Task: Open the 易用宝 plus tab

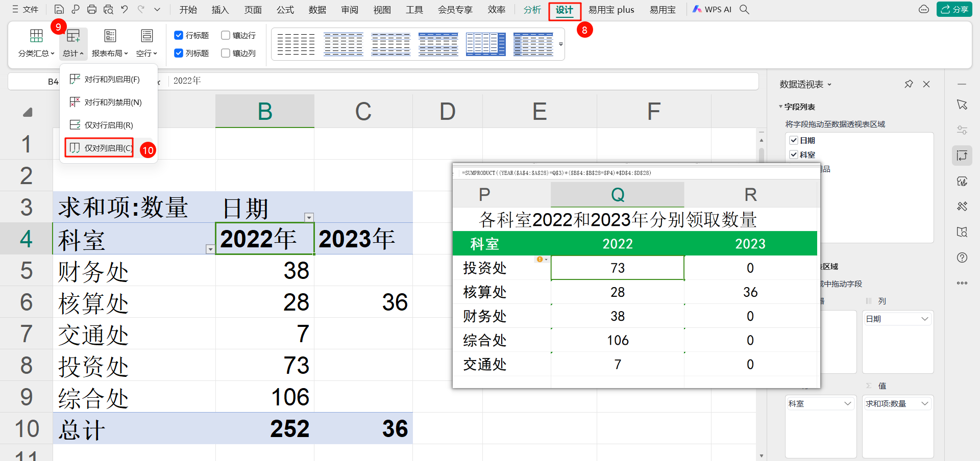Action: 611,10
